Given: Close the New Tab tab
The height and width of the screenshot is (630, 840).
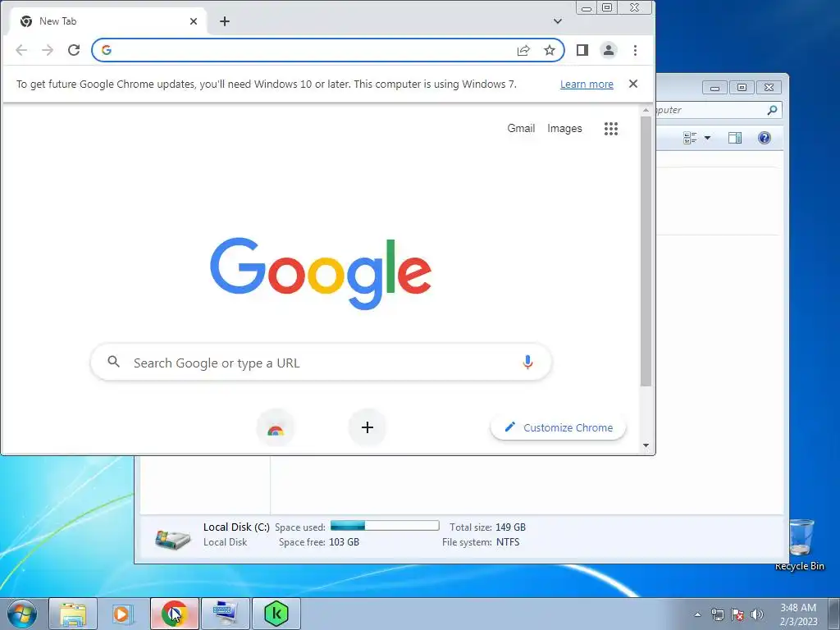Looking at the screenshot, I should pyautogui.click(x=194, y=21).
